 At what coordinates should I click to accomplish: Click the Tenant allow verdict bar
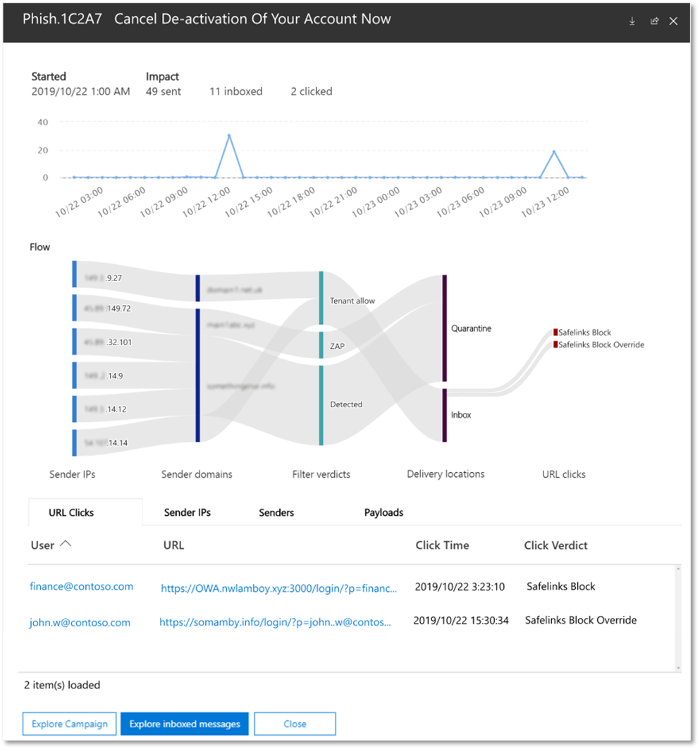(321, 298)
